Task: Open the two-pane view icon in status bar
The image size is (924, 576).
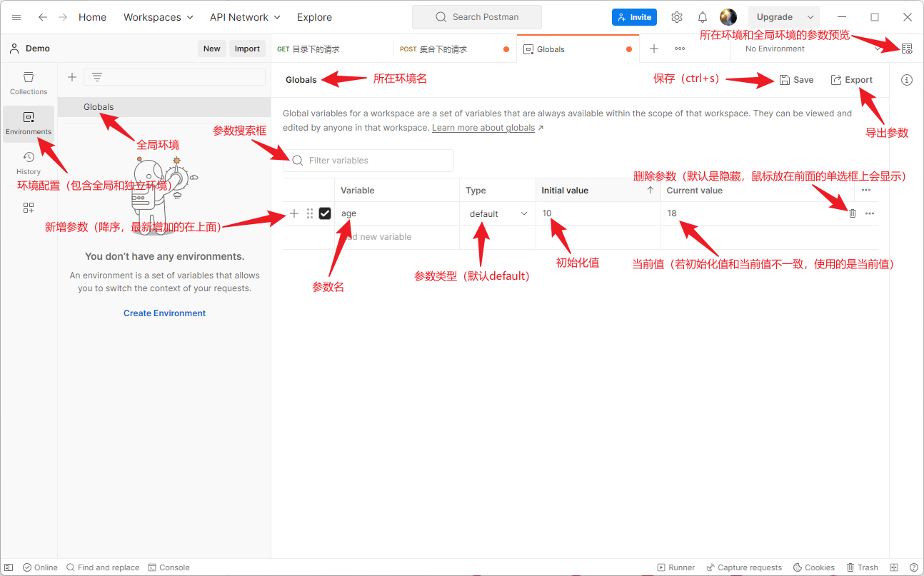Action: [894, 567]
